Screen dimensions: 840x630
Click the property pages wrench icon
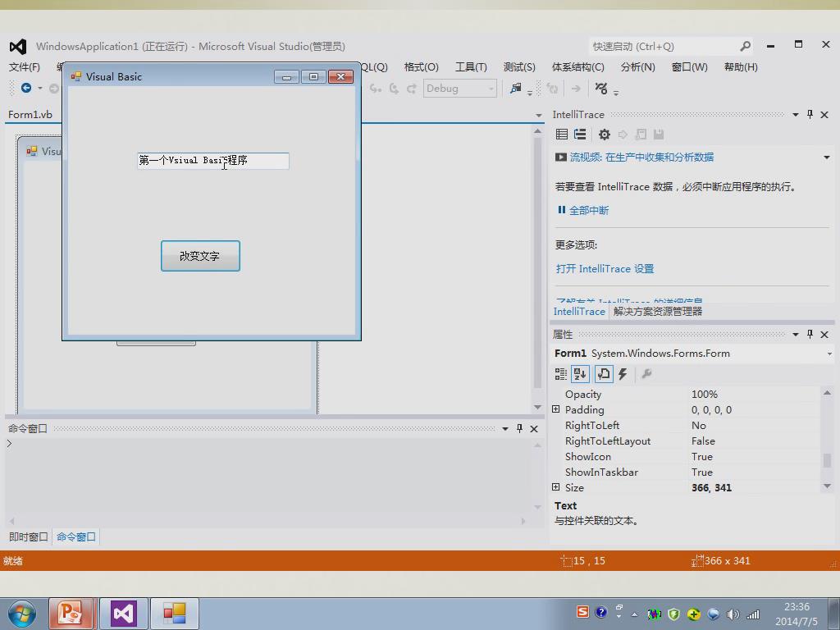coord(646,374)
